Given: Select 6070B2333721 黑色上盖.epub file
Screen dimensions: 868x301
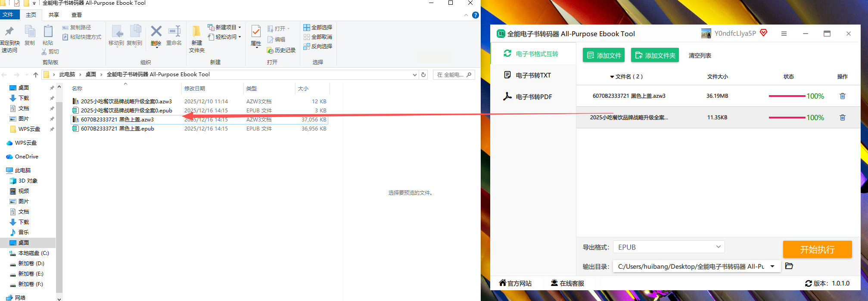Looking at the screenshot, I should (x=117, y=128).
